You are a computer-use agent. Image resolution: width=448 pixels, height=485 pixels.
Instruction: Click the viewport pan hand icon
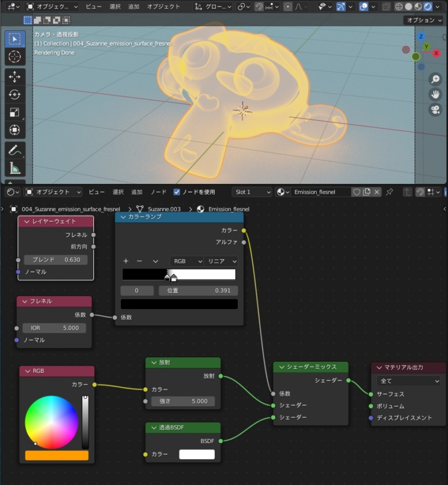coord(435,95)
